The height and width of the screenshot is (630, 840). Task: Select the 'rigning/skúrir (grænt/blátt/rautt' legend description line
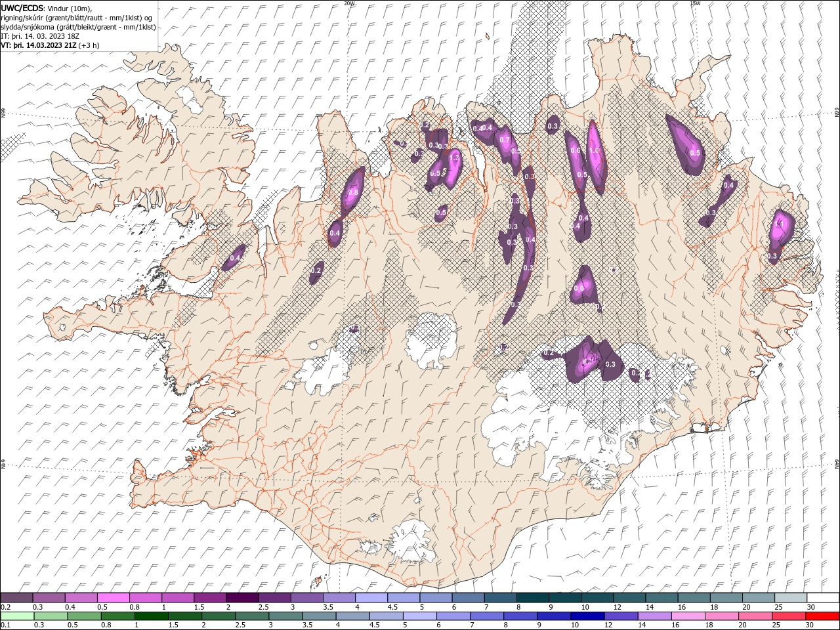pos(77,18)
